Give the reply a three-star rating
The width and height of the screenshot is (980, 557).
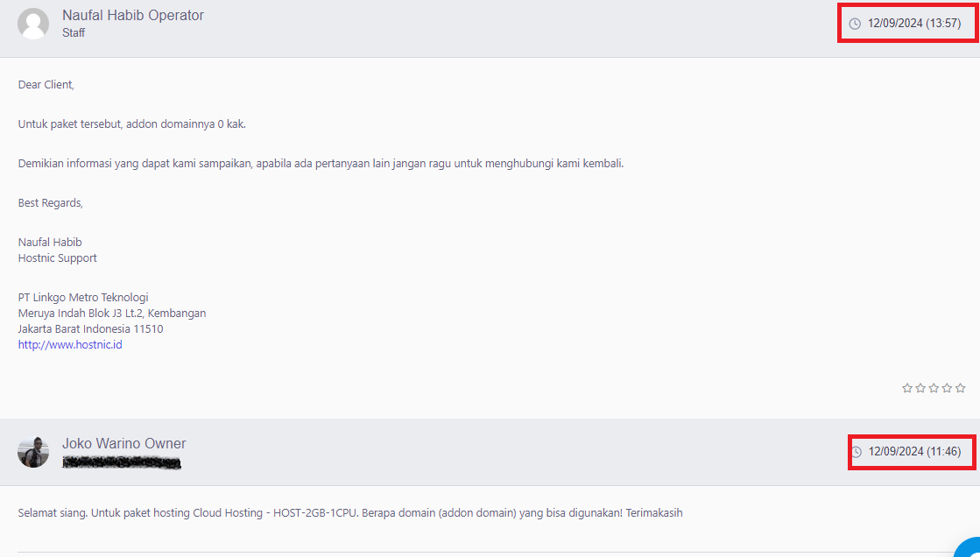[934, 388]
